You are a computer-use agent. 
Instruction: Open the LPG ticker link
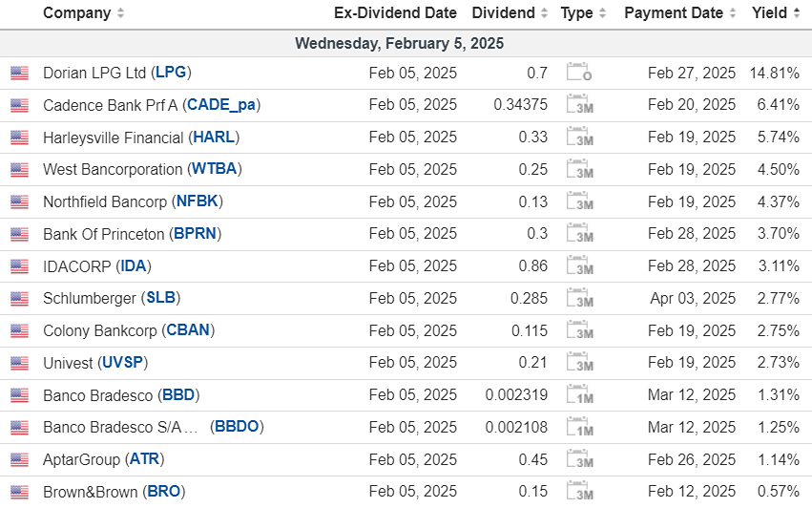pos(172,73)
